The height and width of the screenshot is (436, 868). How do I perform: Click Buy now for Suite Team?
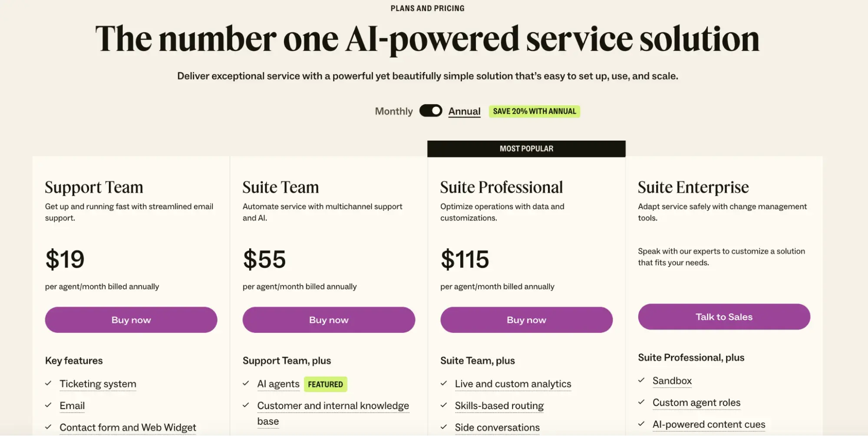[x=329, y=320]
